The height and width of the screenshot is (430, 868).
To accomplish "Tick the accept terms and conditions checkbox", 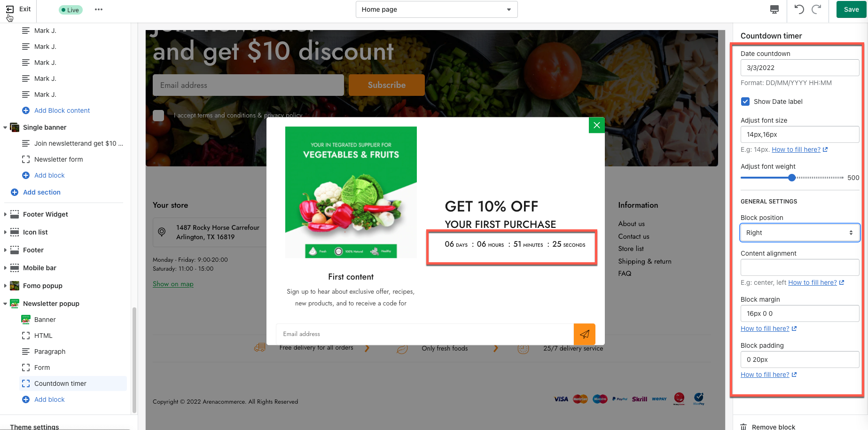I will [x=158, y=115].
